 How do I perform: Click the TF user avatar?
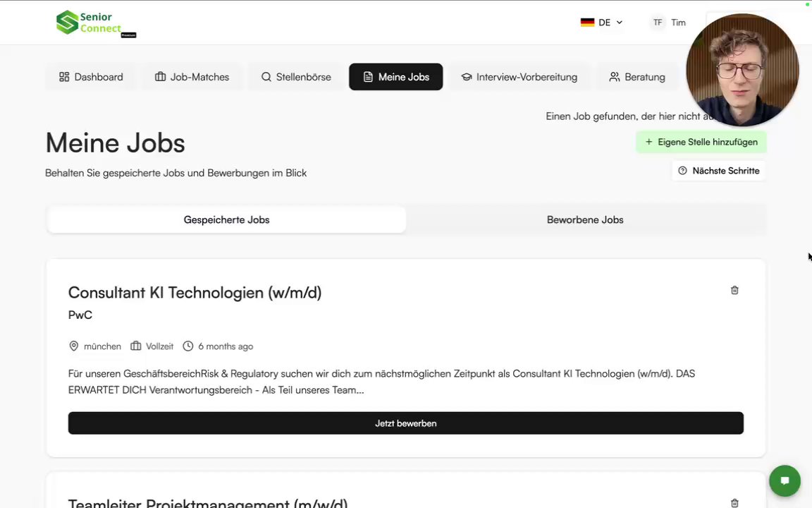pos(658,23)
